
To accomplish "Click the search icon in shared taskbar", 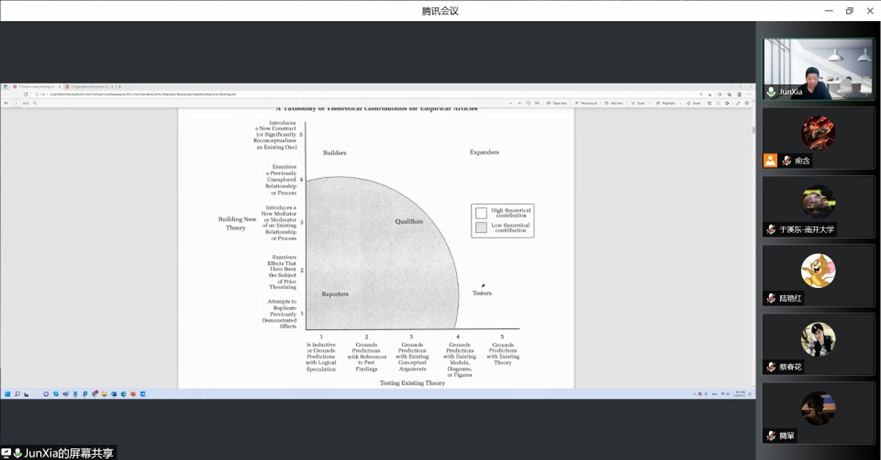I will point(17,394).
